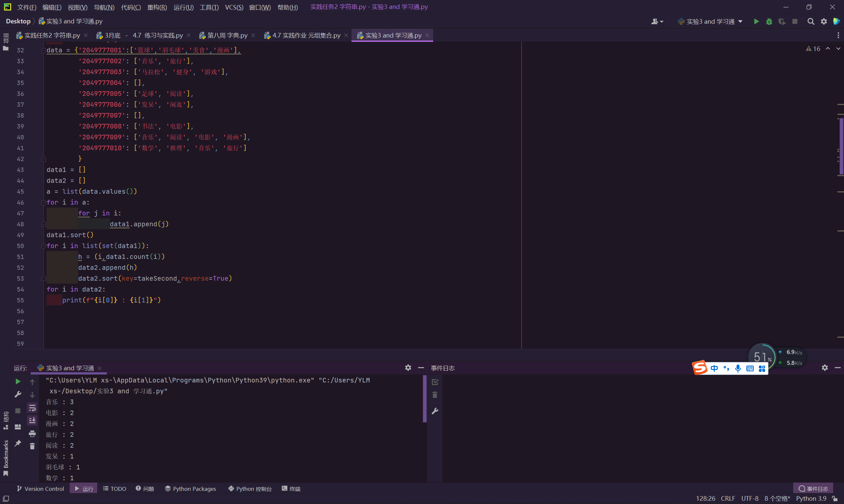Toggle soft-wrap in Run console

point(32,408)
